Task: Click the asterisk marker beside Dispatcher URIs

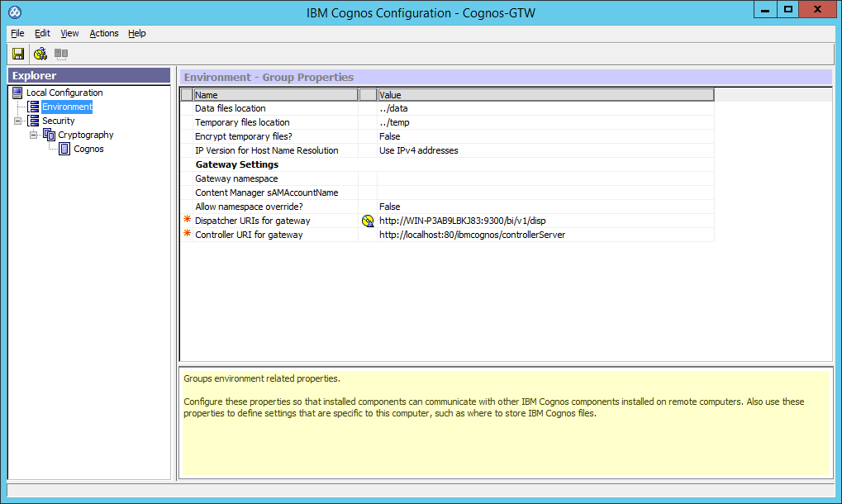Action: coord(187,219)
